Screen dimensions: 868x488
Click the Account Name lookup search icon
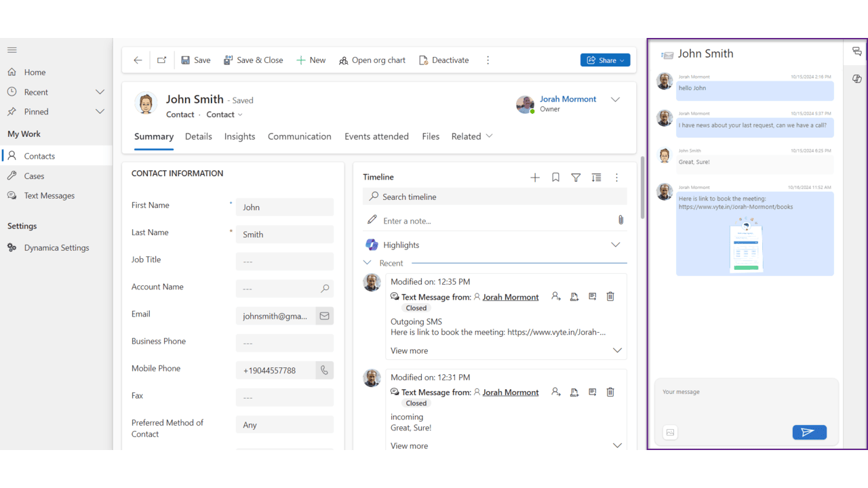click(325, 289)
